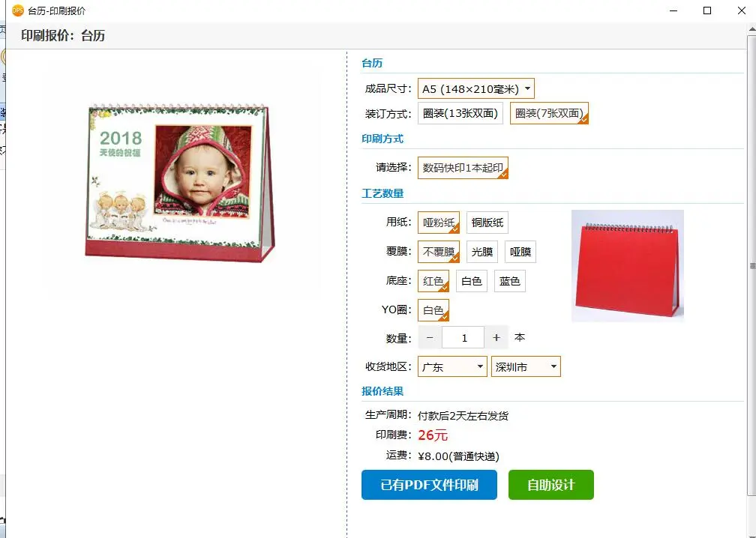The image size is (756, 538).
Task: Select 圈装(13张双面) binding option
Action: click(x=460, y=114)
